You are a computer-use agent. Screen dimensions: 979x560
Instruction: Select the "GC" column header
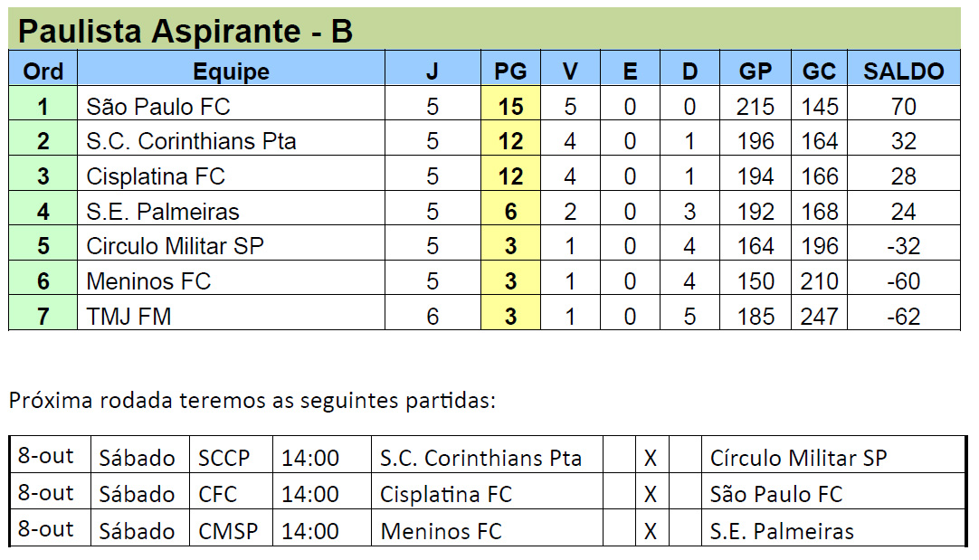819,71
